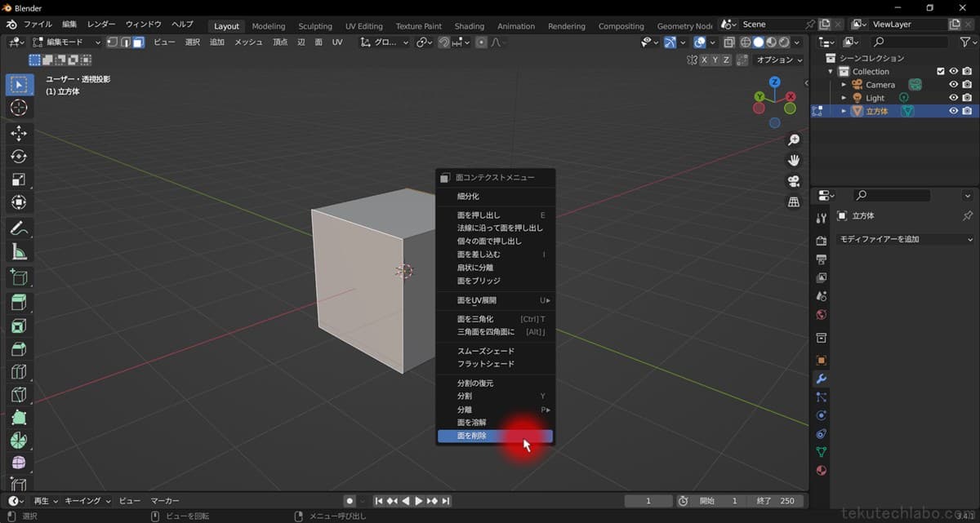Uncheck the Collection exclude checkbox

tap(940, 72)
